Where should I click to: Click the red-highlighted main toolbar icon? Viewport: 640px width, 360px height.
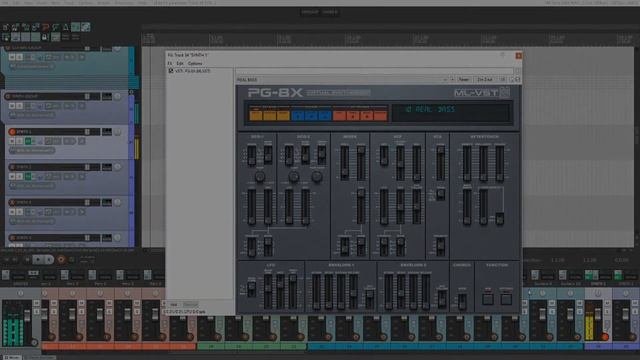[46, 27]
